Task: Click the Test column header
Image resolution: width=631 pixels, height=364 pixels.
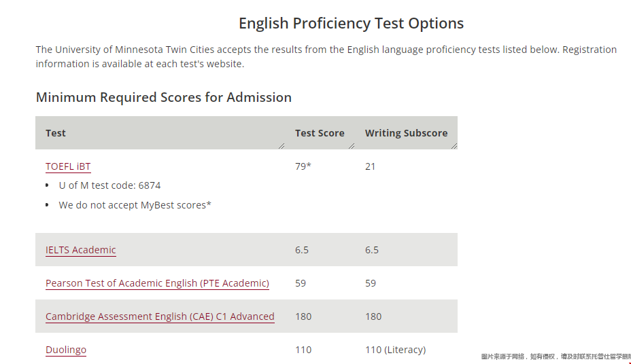Action: coord(56,133)
